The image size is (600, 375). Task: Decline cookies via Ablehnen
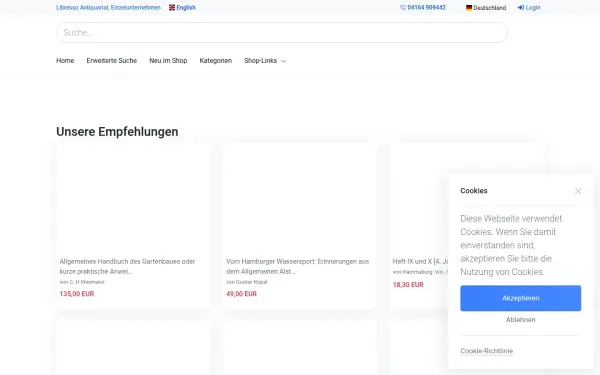(520, 320)
